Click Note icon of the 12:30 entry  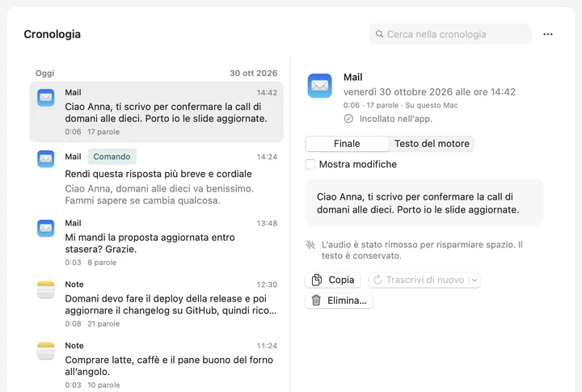pyautogui.click(x=45, y=289)
